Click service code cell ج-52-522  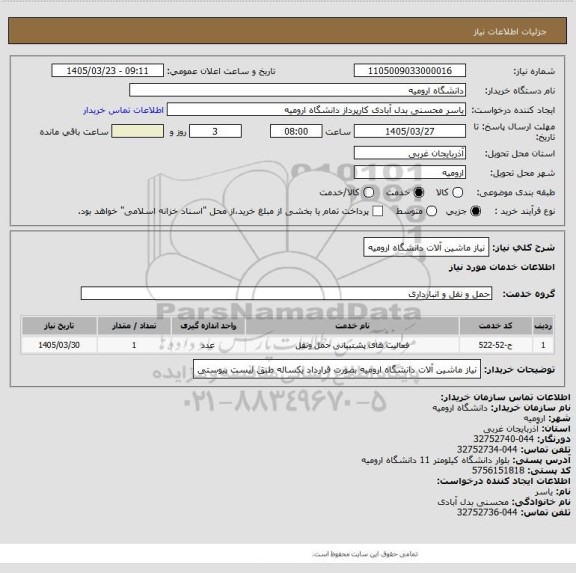click(495, 345)
